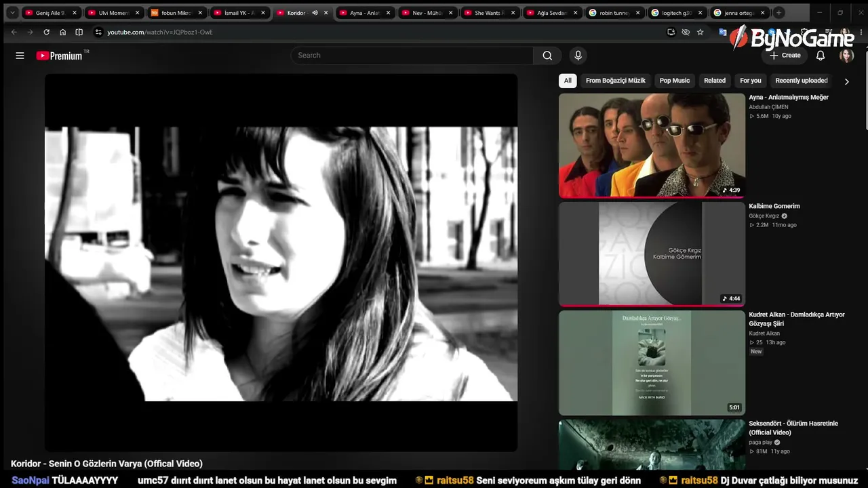Filter by the Pop Music chip
This screenshot has height=488, width=868.
click(x=675, y=81)
